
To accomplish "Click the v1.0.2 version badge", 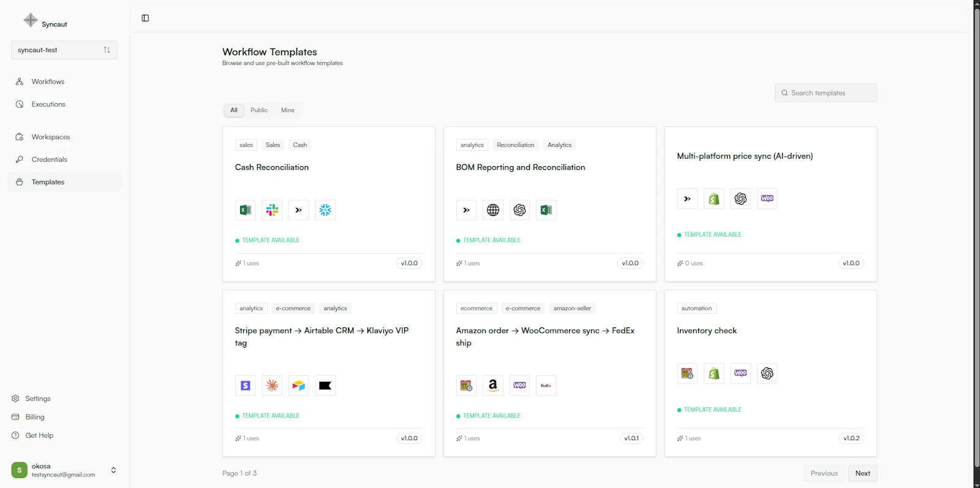I will [x=851, y=438].
